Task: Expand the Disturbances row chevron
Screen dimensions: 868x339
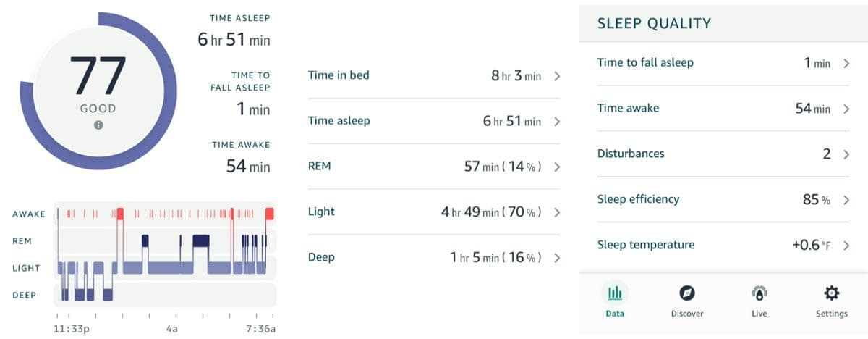Action: [846, 154]
